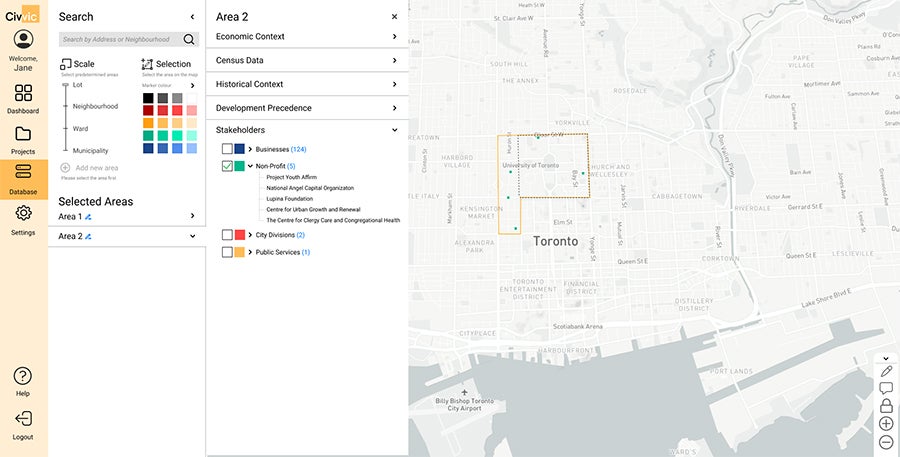Open the Dashboard icon in sidebar
The width and height of the screenshot is (900, 457).
(23, 93)
